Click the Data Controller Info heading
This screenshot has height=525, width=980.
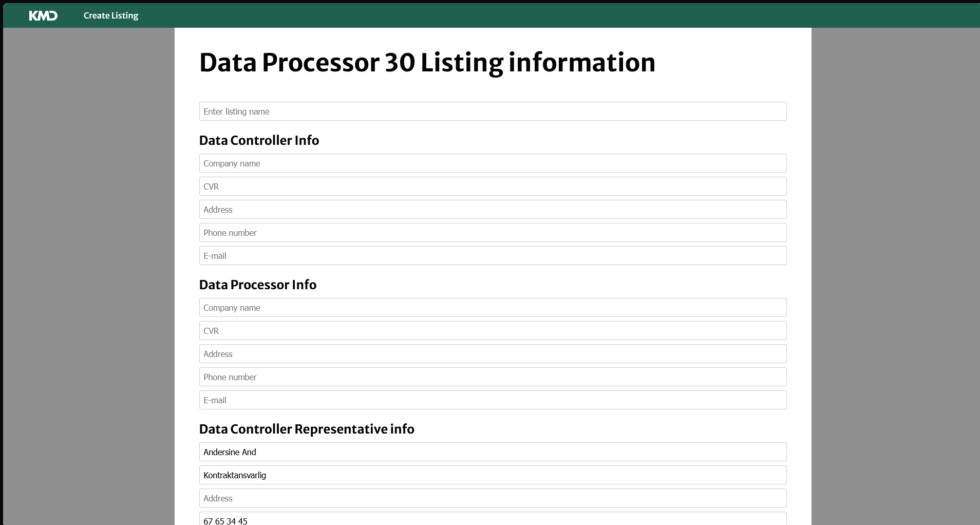click(x=259, y=140)
